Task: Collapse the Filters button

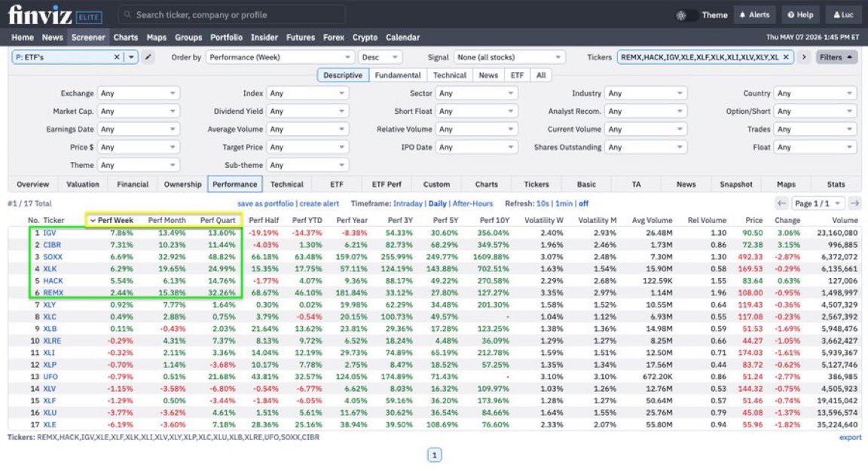Action: 836,57
